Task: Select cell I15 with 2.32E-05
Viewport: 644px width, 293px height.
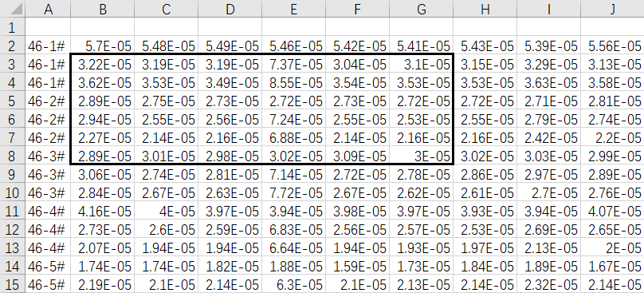Action: [548, 284]
